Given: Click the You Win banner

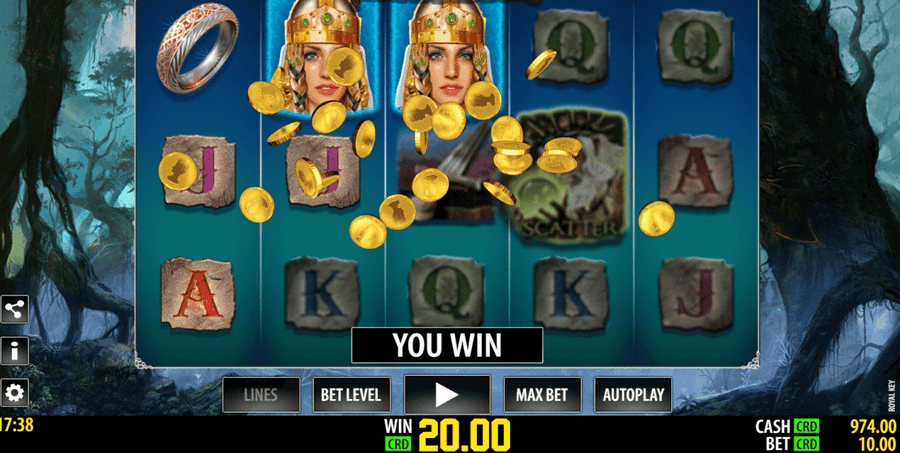Looking at the screenshot, I should pos(447,345).
